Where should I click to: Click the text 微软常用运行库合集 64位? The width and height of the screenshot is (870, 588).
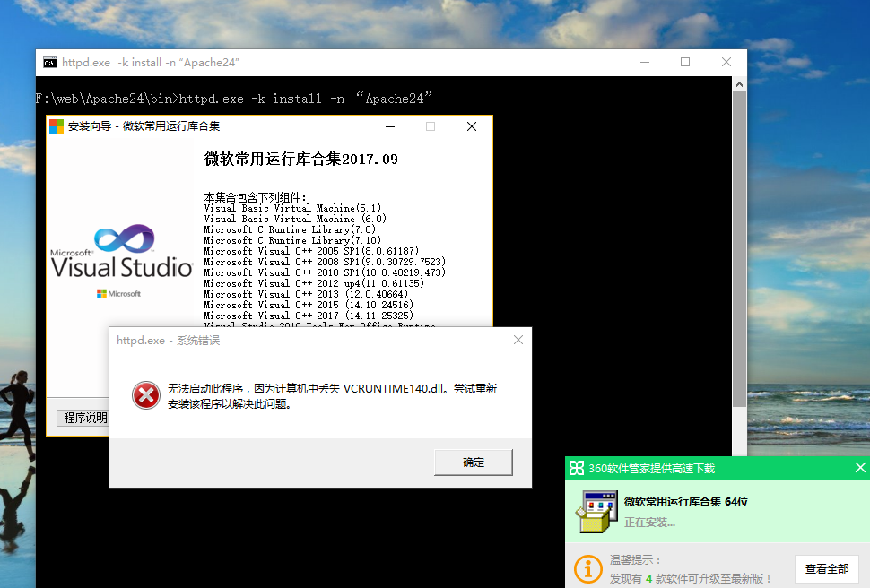coord(686,501)
